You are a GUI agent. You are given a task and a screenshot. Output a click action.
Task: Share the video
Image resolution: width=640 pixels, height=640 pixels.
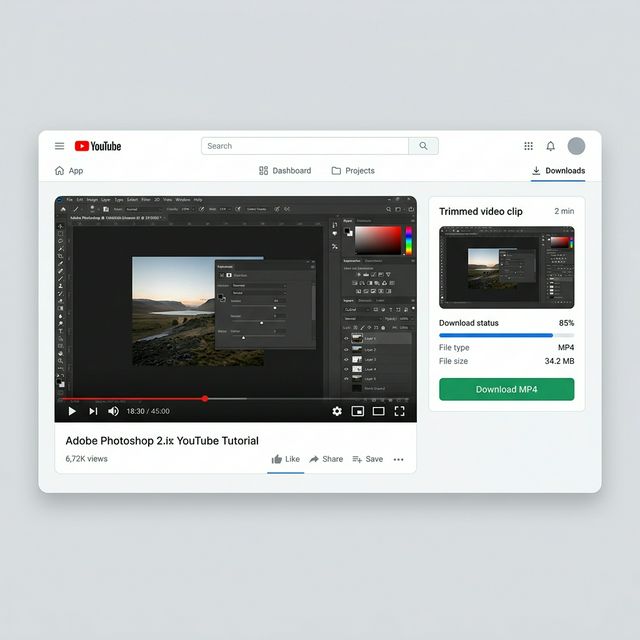pos(326,459)
